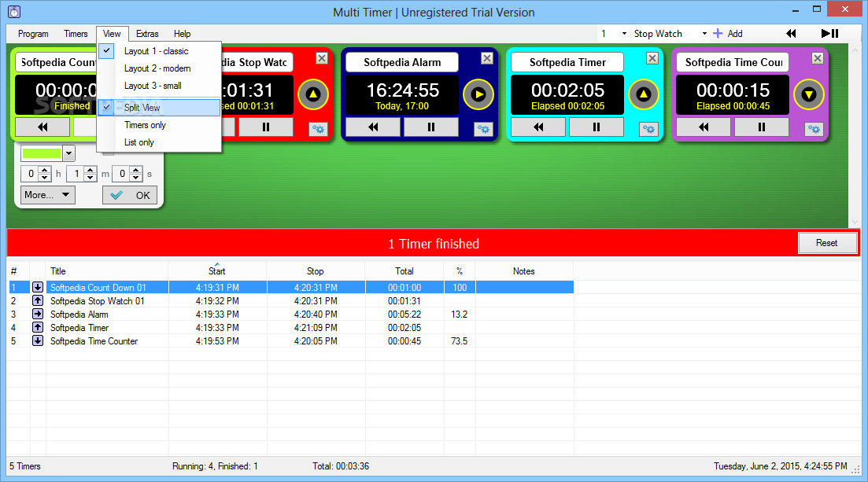Open timer count dropdown showing 1
This screenshot has width=868, height=482.
click(624, 34)
